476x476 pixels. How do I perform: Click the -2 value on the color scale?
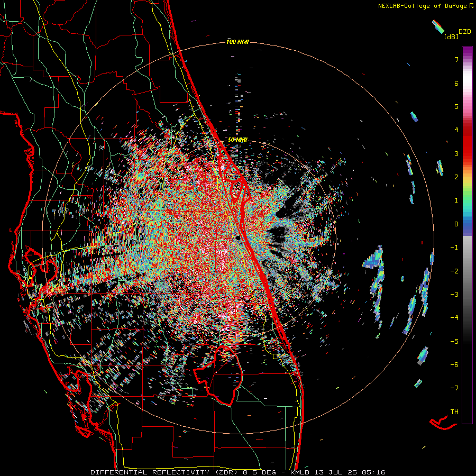pos(454,271)
